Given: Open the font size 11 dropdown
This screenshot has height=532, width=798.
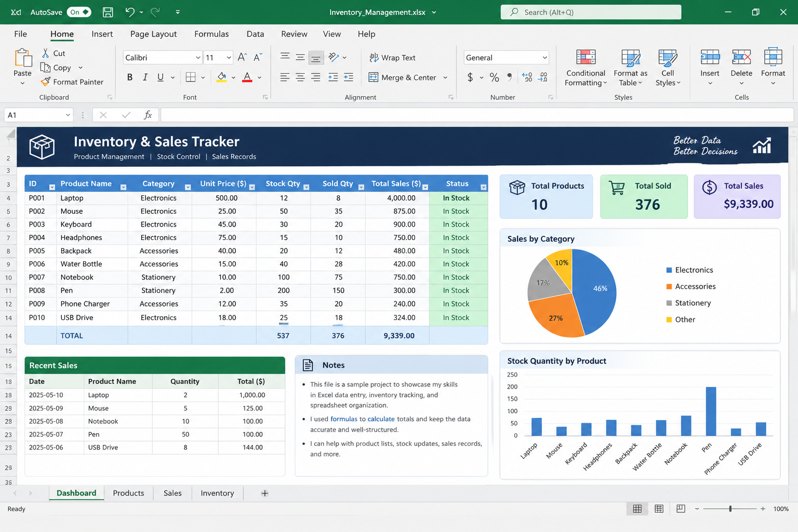Looking at the screenshot, I should (229, 58).
